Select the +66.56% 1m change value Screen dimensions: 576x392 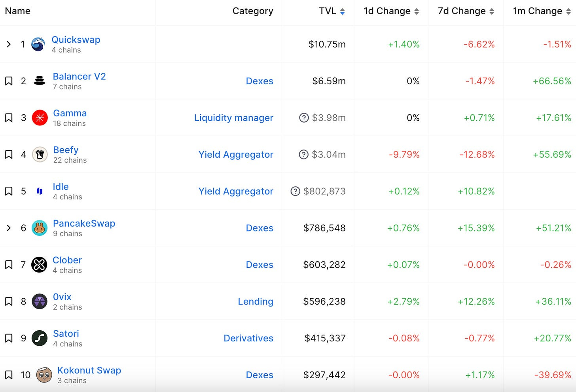[x=552, y=81]
